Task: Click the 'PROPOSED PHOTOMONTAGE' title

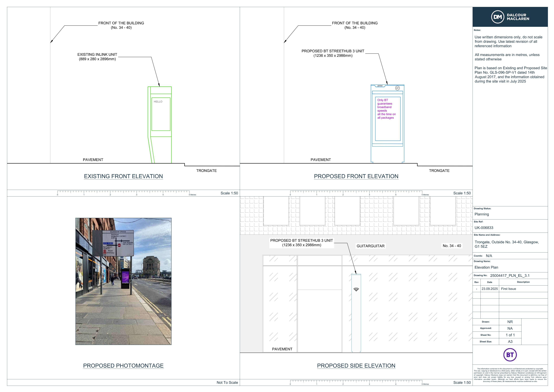Action: point(123,365)
